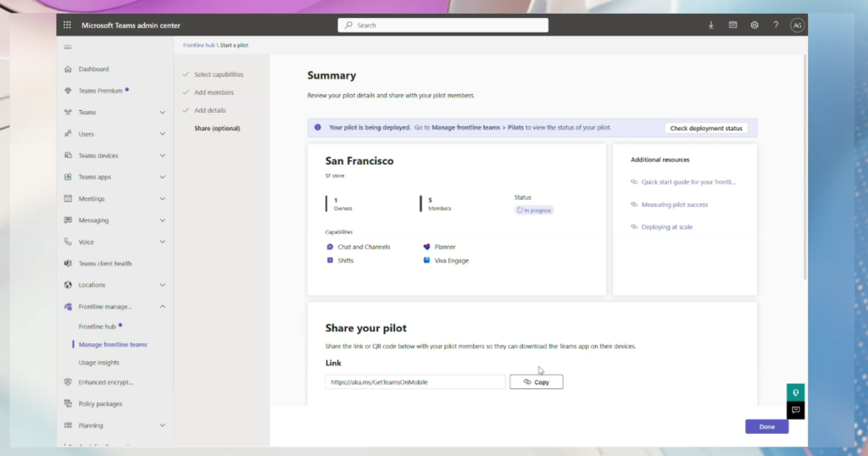Viewport: 868px width, 456px height.
Task: Expand the Meetings navigation group
Action: 162,199
